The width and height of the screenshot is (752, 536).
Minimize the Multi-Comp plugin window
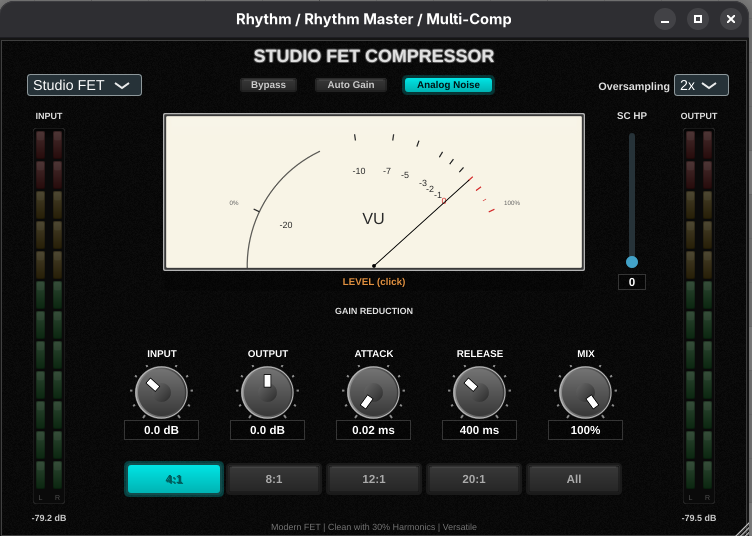(665, 19)
